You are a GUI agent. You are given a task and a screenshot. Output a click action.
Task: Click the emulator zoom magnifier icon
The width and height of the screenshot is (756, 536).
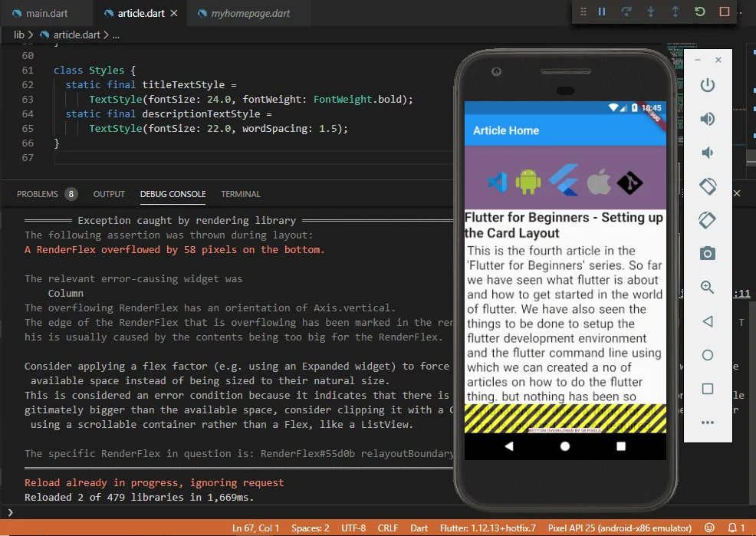[708, 288]
